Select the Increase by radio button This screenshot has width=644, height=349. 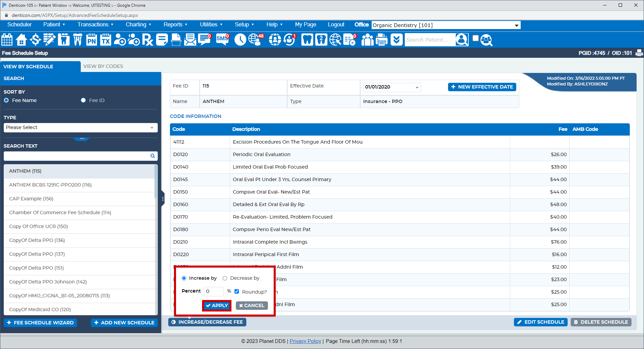(x=184, y=278)
